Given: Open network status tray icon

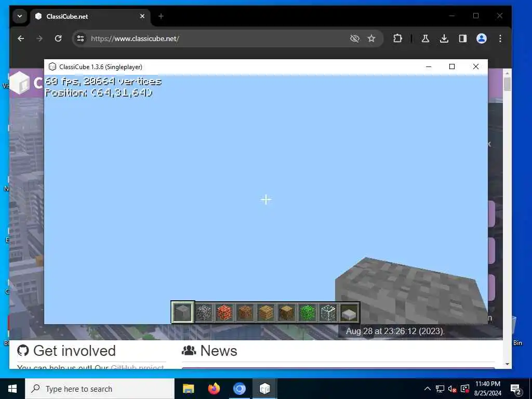Looking at the screenshot, I should click(x=440, y=389).
